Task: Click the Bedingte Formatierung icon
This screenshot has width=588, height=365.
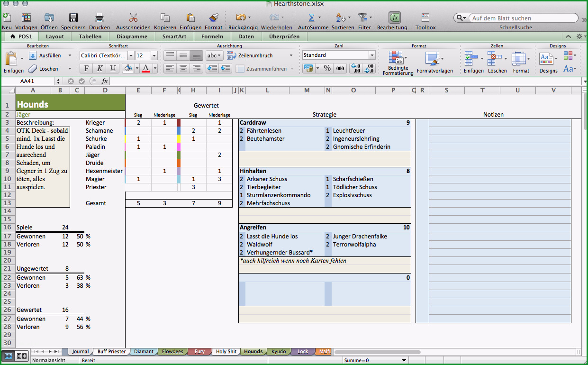Action: 396,58
